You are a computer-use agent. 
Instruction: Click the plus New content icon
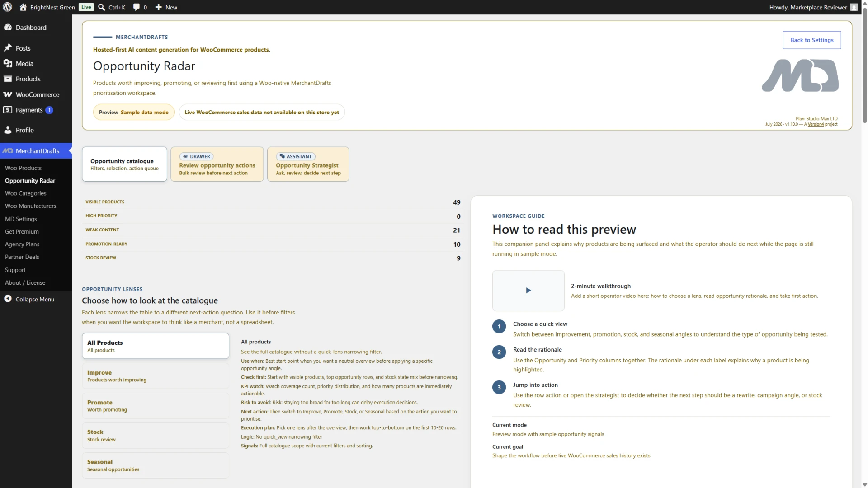click(158, 7)
